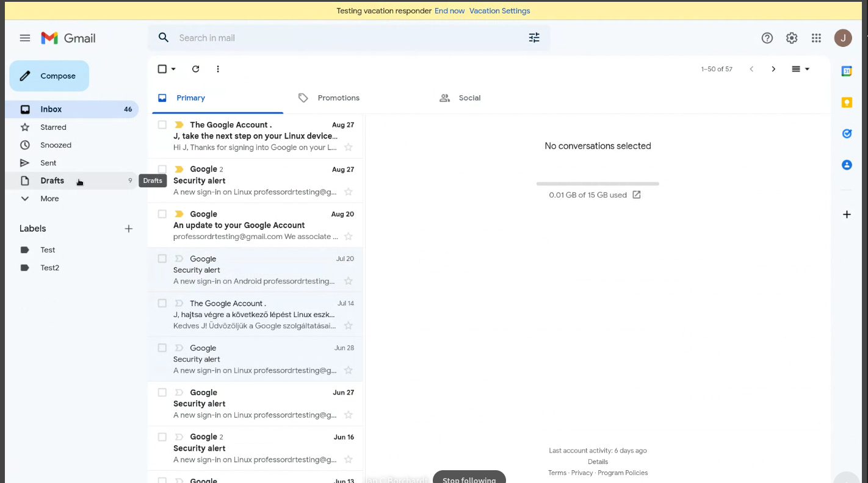The image size is (868, 483).
Task: Click the Compose button
Action: (49, 76)
